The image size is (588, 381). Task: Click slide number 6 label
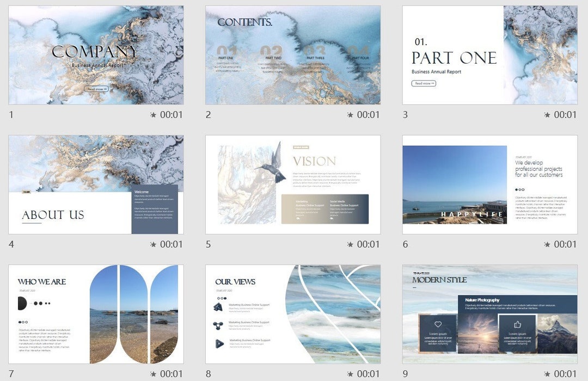point(405,244)
